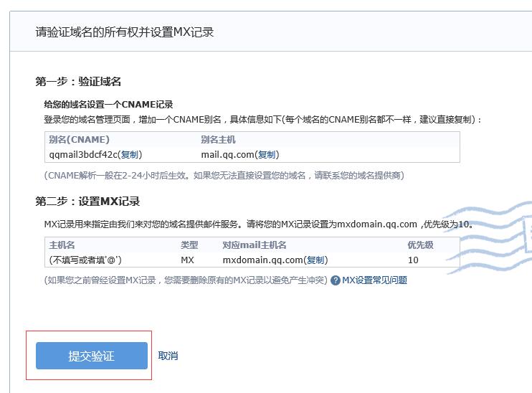
Task: Click the 如果您之前曾经设置MX记录 note
Action: pos(186,280)
